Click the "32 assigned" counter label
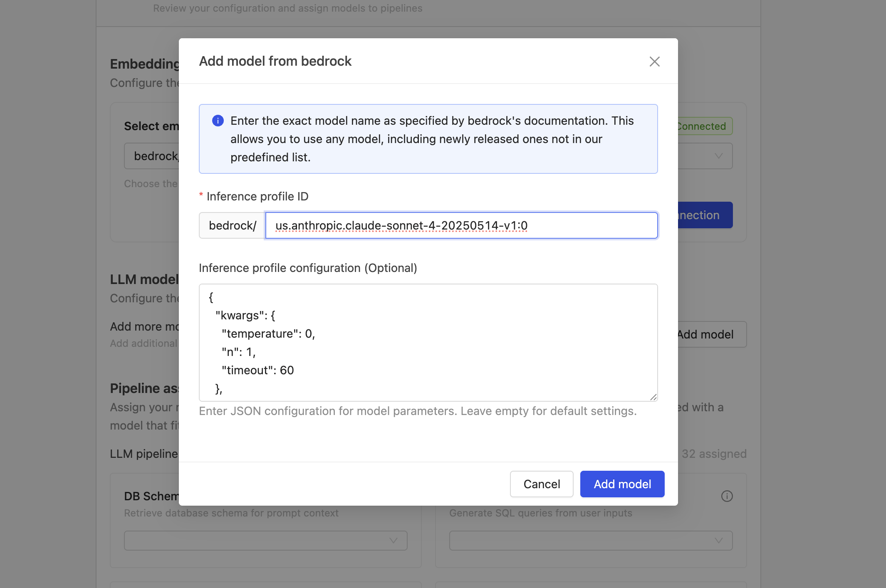The width and height of the screenshot is (886, 588). (715, 454)
